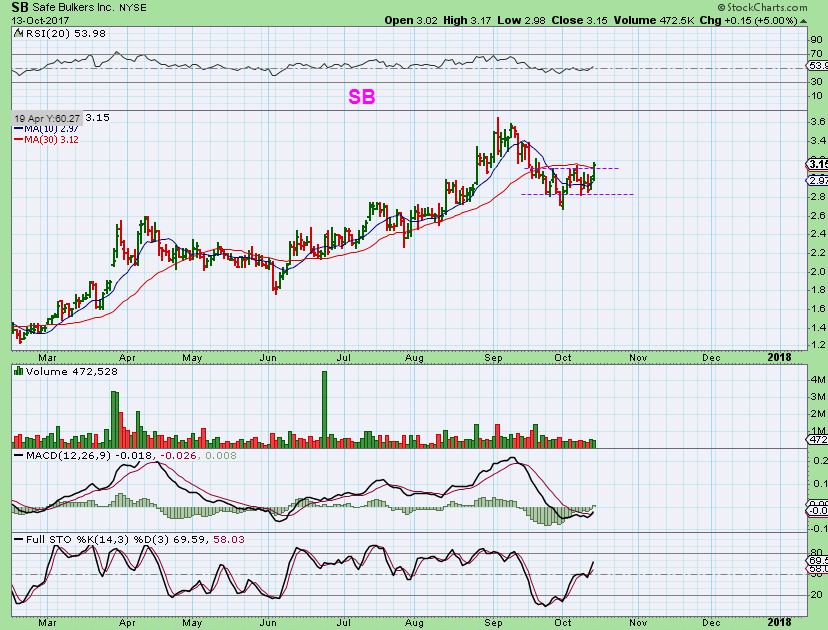Click the blue MA(10) legend marker
The height and width of the screenshot is (630, 828).
click(x=17, y=129)
